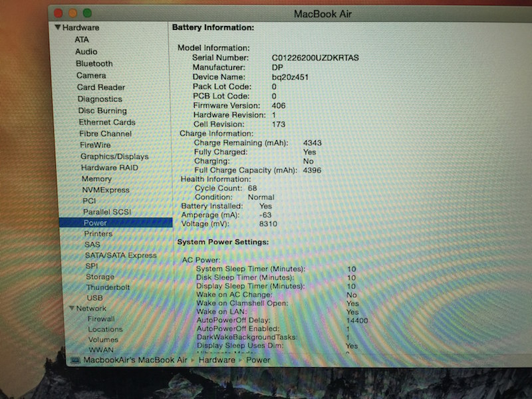Screen dimensions: 532x399
Task: Click the computer icon in the path bar
Action: coord(75,360)
